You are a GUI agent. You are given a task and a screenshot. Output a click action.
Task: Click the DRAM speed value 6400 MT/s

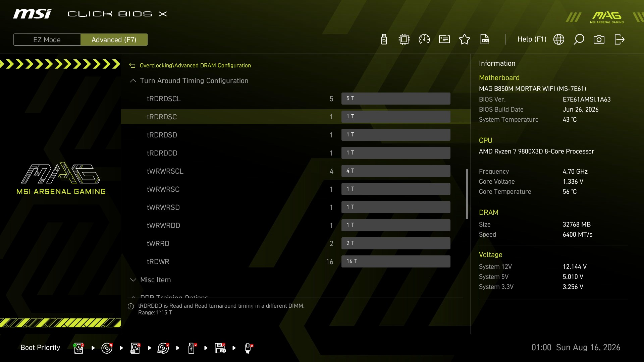[x=578, y=235]
